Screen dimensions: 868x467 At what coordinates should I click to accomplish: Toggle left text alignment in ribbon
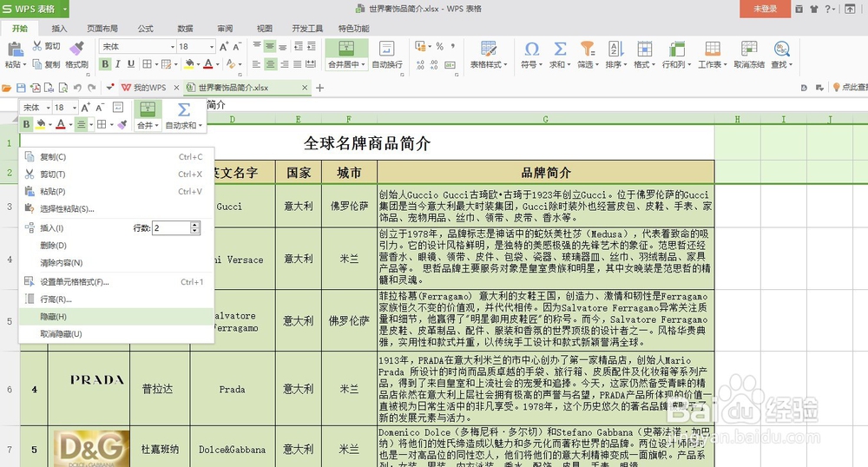[256, 64]
